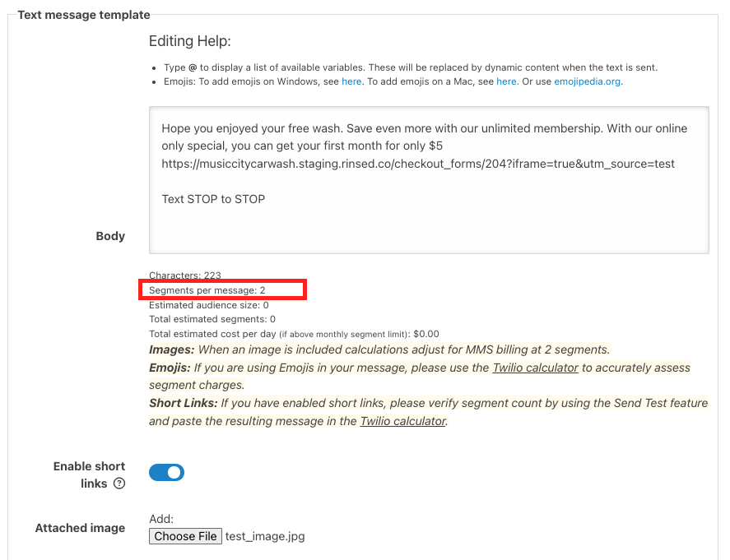Click 'Total estimated segments: 0' text
This screenshot has height=560, width=730.
pos(212,319)
